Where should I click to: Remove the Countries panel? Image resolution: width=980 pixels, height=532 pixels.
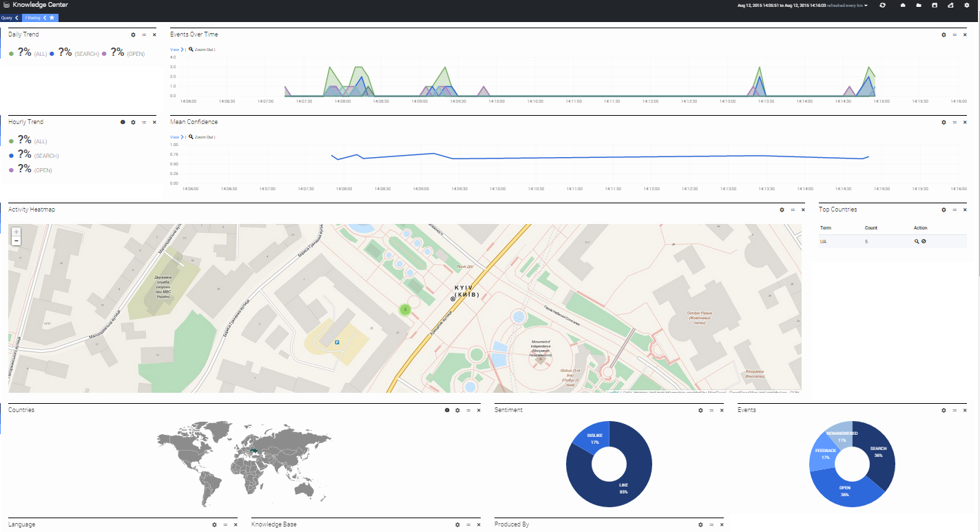click(479, 410)
